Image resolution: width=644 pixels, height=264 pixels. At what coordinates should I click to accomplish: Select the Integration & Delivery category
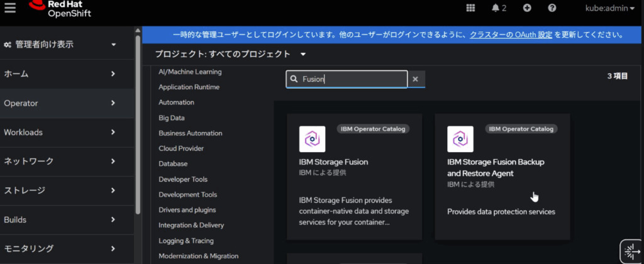[191, 226]
